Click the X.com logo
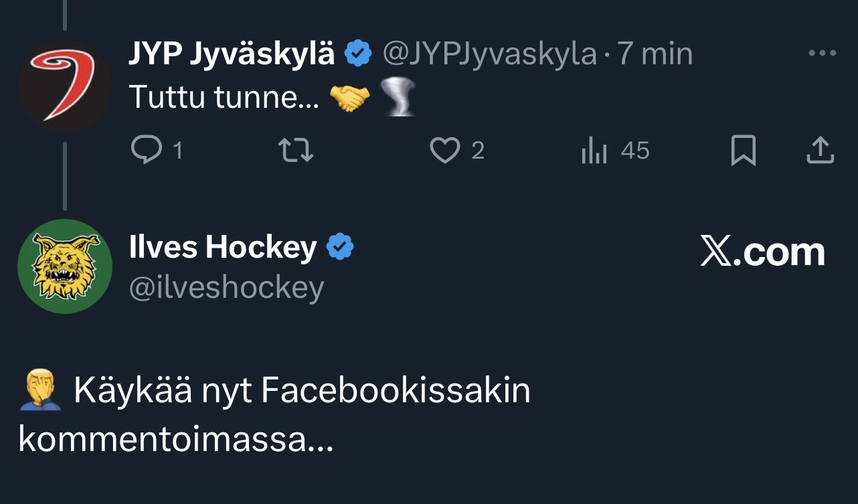The image size is (858, 504). pos(762,252)
